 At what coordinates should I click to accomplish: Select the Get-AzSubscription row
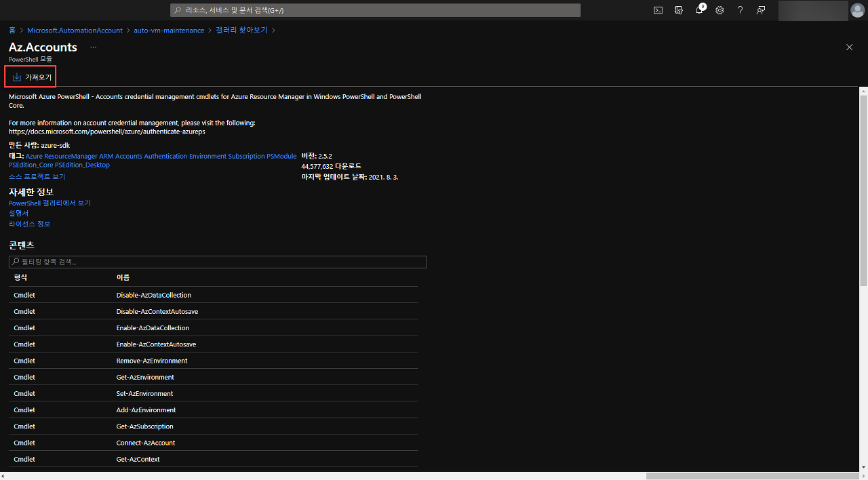pyautogui.click(x=214, y=426)
